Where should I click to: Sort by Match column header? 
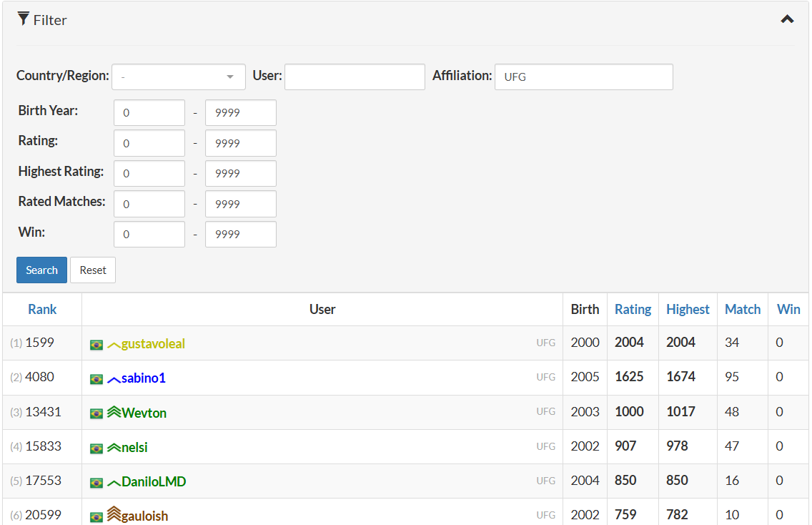[x=743, y=310]
